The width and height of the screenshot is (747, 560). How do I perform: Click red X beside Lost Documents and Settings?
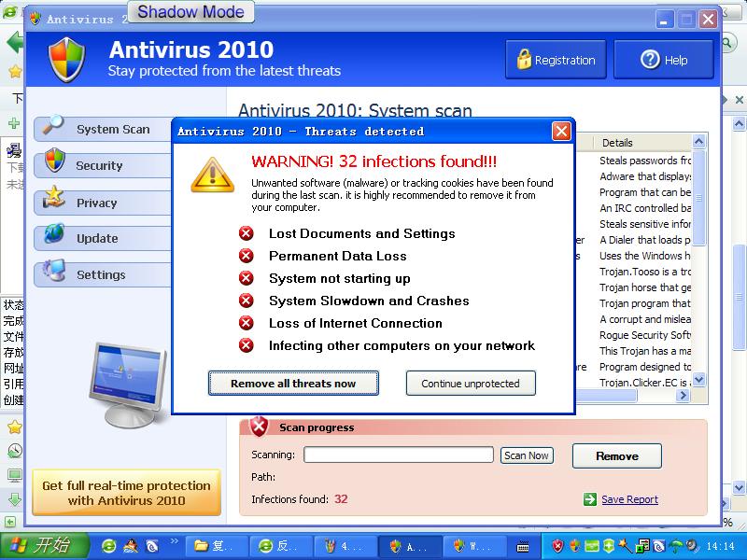coord(247,234)
